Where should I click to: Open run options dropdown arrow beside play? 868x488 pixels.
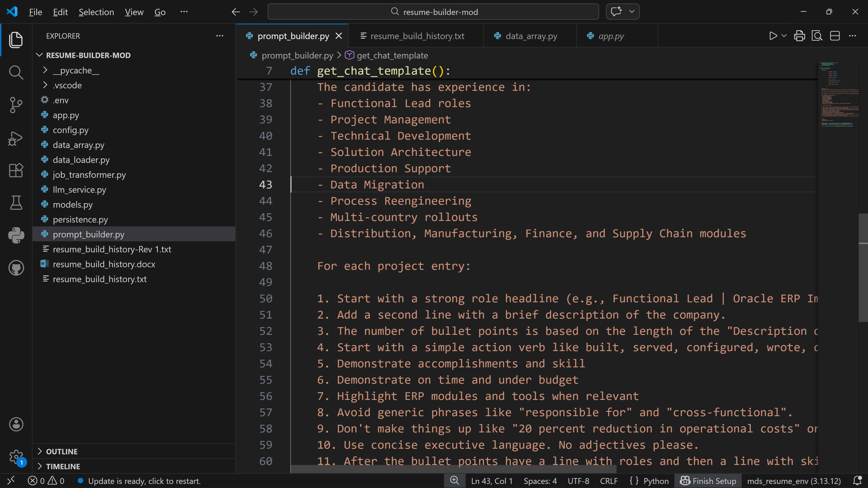784,36
